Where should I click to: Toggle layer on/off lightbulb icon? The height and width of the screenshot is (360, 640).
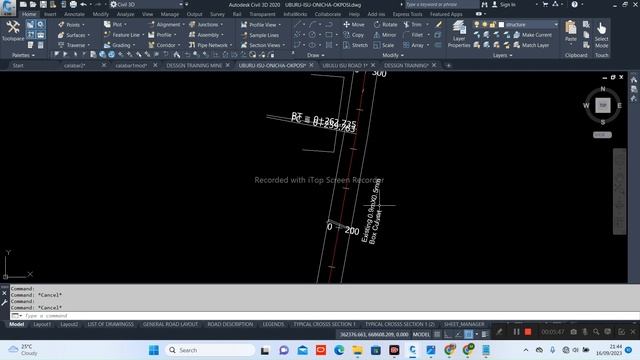[476, 24]
